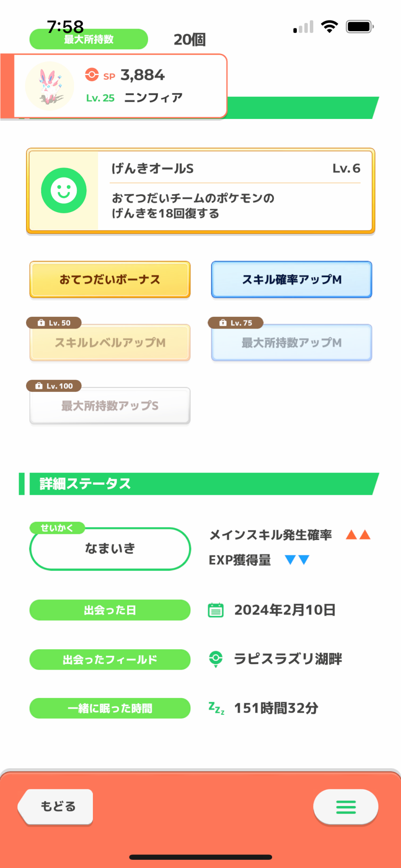Tap the Poké Ball SP icon
401x868 pixels.
click(x=92, y=75)
